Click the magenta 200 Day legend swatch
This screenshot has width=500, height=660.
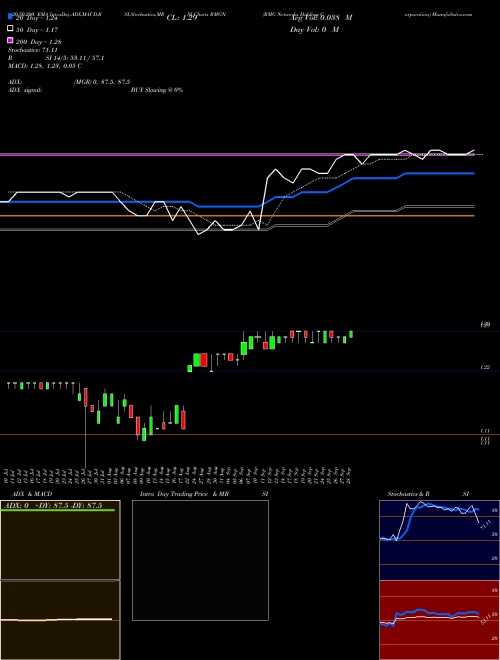tap(10, 40)
